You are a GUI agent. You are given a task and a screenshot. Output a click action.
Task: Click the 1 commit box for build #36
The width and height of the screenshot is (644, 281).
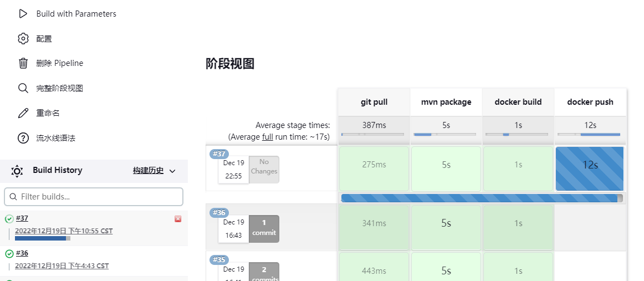[x=264, y=228]
